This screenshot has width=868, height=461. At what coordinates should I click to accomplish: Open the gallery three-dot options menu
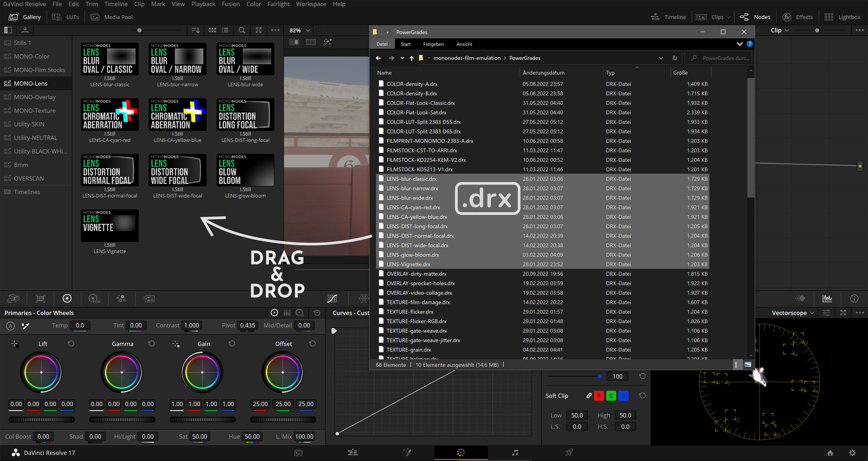[x=275, y=30]
